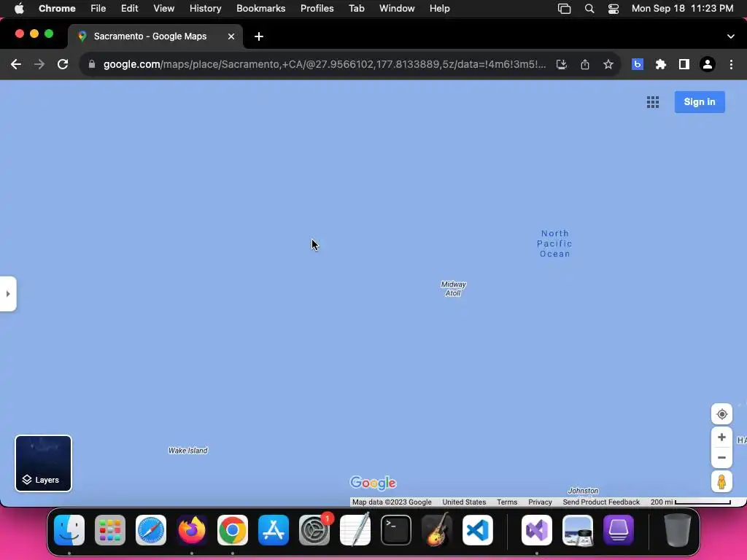The height and width of the screenshot is (560, 747).
Task: Open the Chrome profile avatar
Action: click(x=708, y=64)
